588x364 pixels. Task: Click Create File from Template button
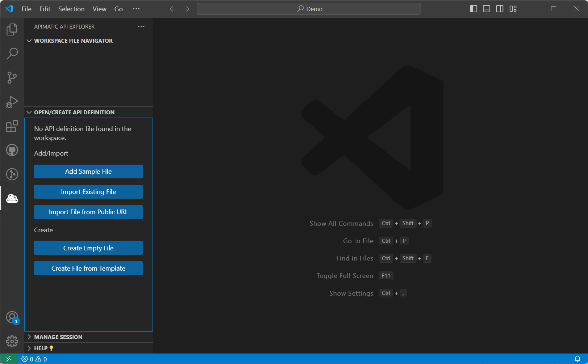pos(88,268)
